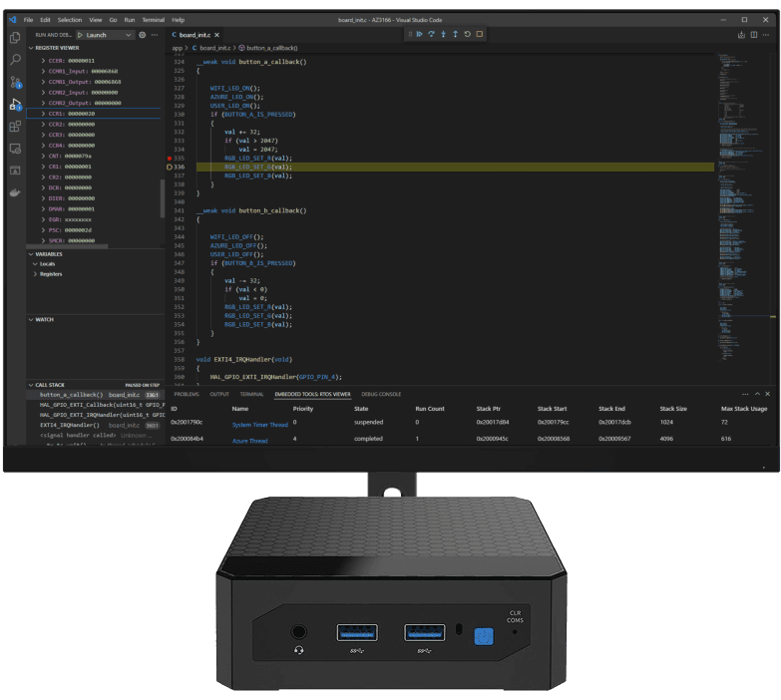Viewport: 781px width, 700px height.
Task: Stop debugging with the square icon
Action: [480, 34]
